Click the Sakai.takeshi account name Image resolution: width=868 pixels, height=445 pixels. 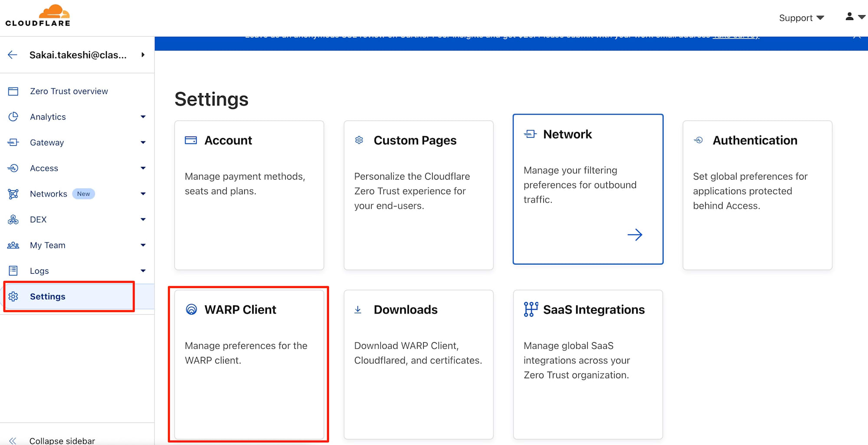78,55
